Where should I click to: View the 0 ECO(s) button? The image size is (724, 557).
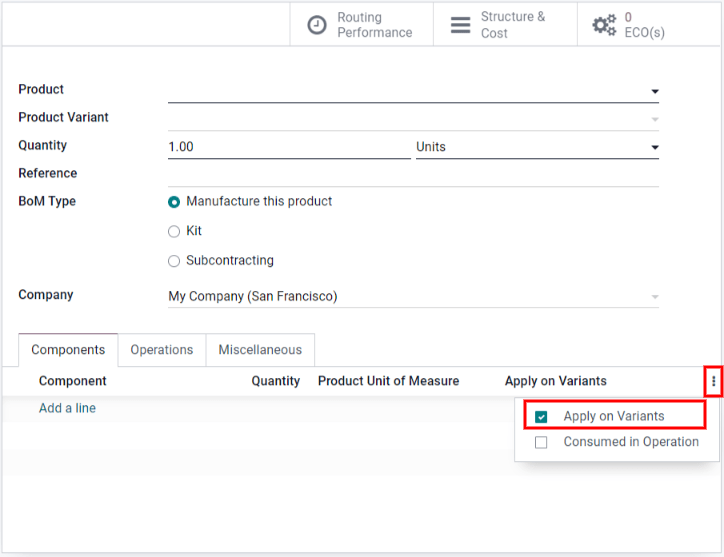[649, 24]
